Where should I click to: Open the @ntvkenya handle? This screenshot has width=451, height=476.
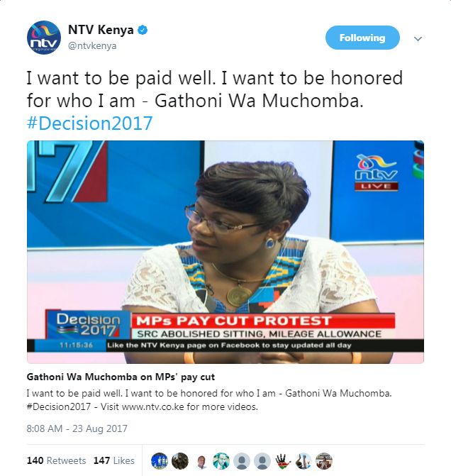92,46
